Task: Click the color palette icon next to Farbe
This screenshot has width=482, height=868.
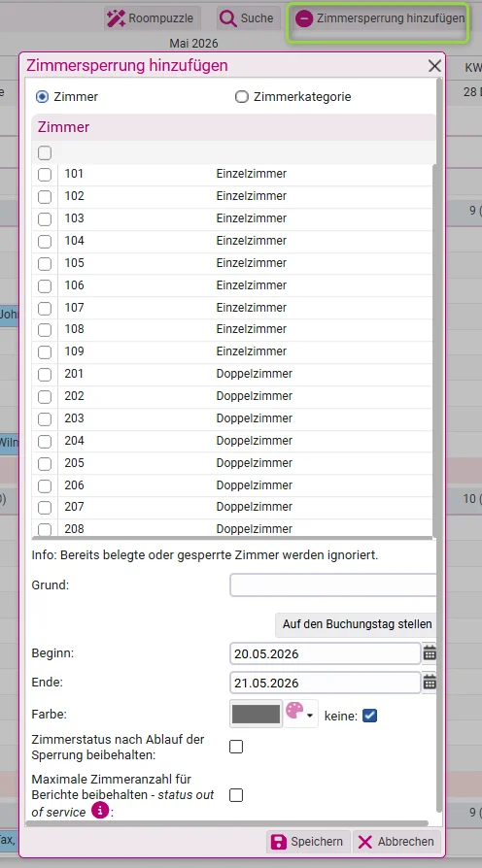Action: (x=294, y=711)
